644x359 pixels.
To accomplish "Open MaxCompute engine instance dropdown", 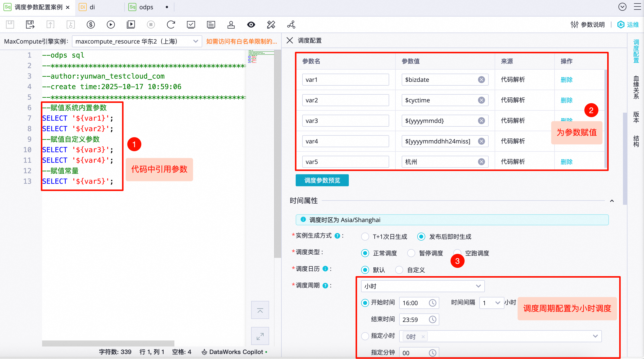I will 137,41.
